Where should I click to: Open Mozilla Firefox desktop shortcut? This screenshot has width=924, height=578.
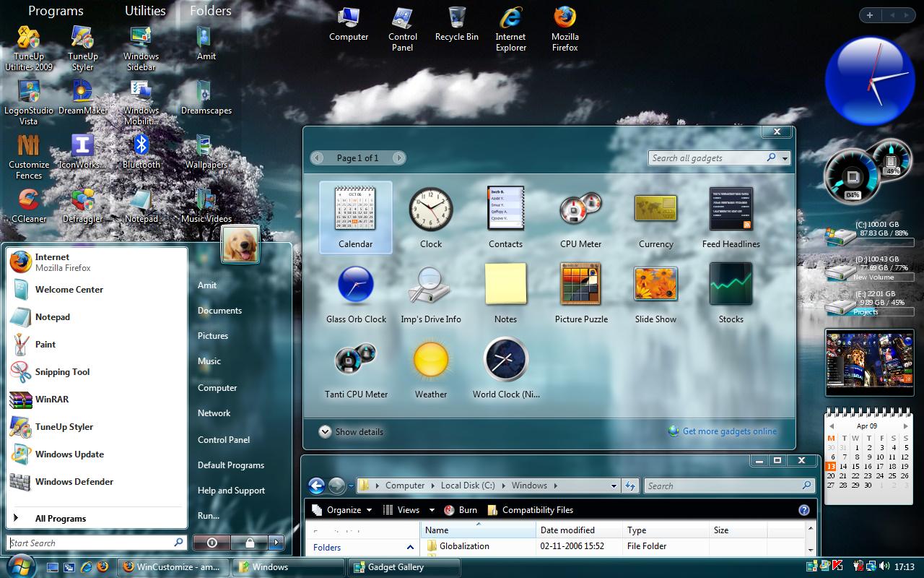tap(565, 29)
